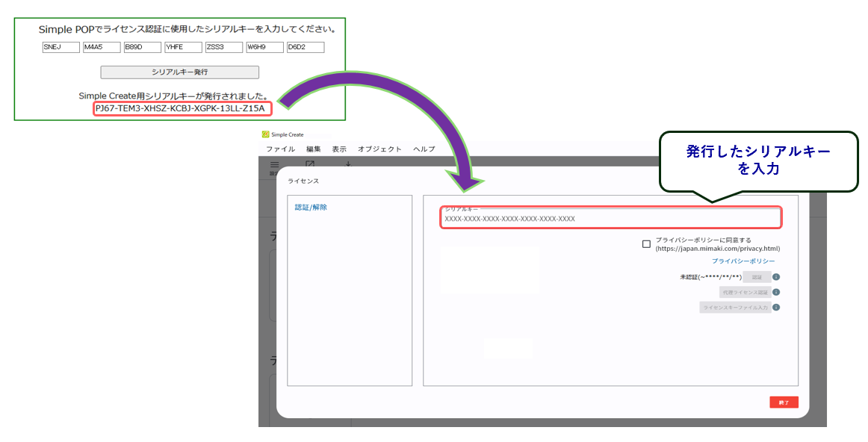Click the Simple Create app icon in title bar
Viewport: 868px width, 442px height.
265,134
